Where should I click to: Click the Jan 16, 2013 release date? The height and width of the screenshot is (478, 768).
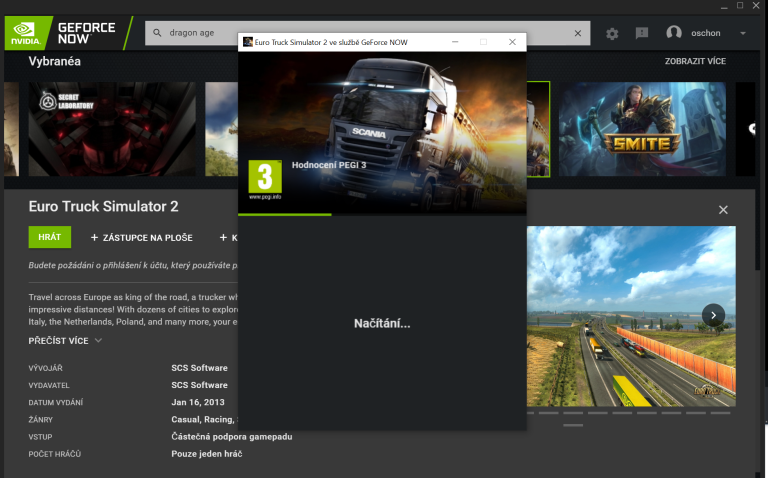(x=198, y=402)
